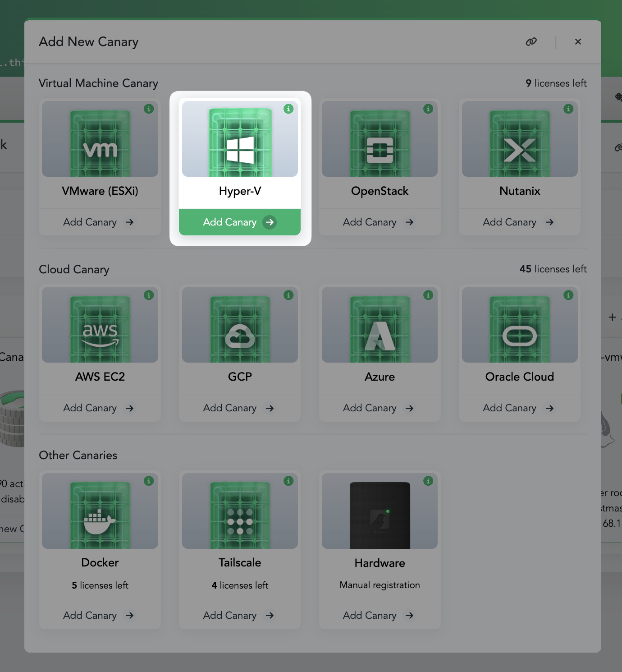The height and width of the screenshot is (672, 622).
Task: Show info for the Nutanix canary
Action: (568, 109)
